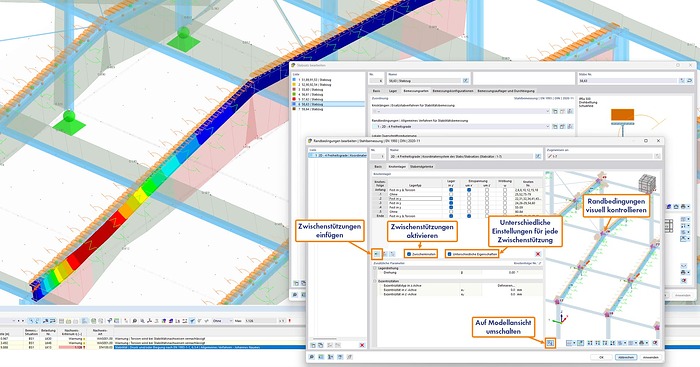Click edit icon beside Knotenfolge Nr. label
Screen dimensions: 700x367
539,263
